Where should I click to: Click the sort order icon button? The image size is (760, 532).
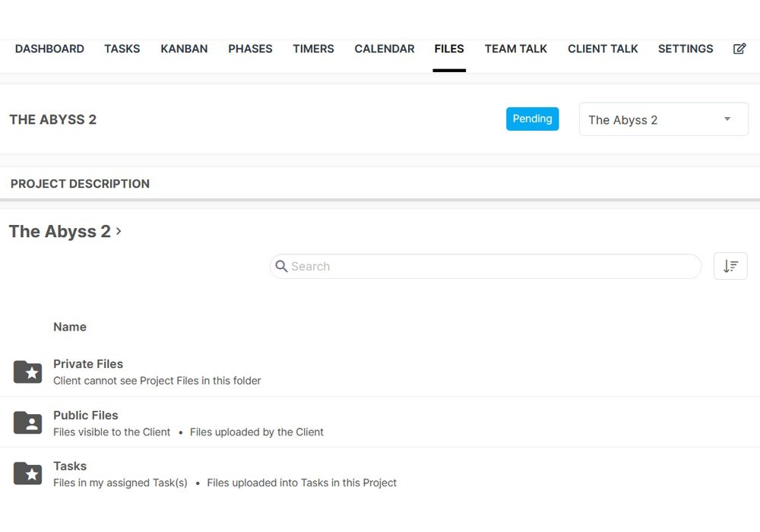pyautogui.click(x=730, y=266)
